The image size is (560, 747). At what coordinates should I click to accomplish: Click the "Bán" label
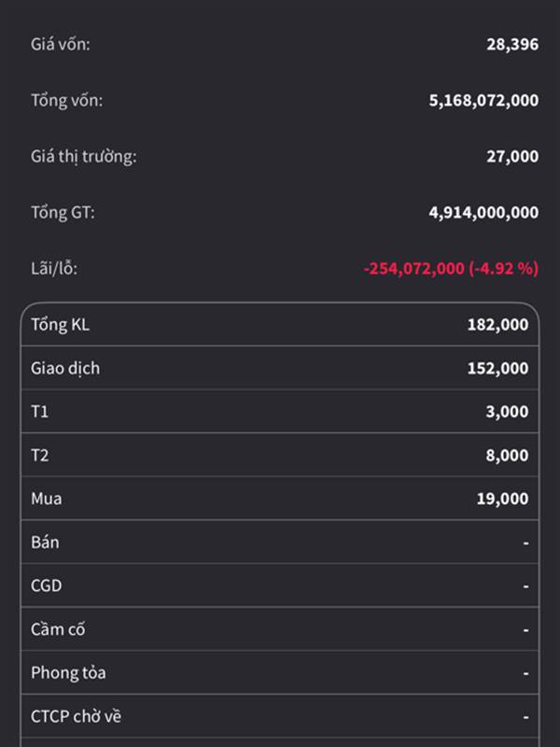(x=45, y=542)
